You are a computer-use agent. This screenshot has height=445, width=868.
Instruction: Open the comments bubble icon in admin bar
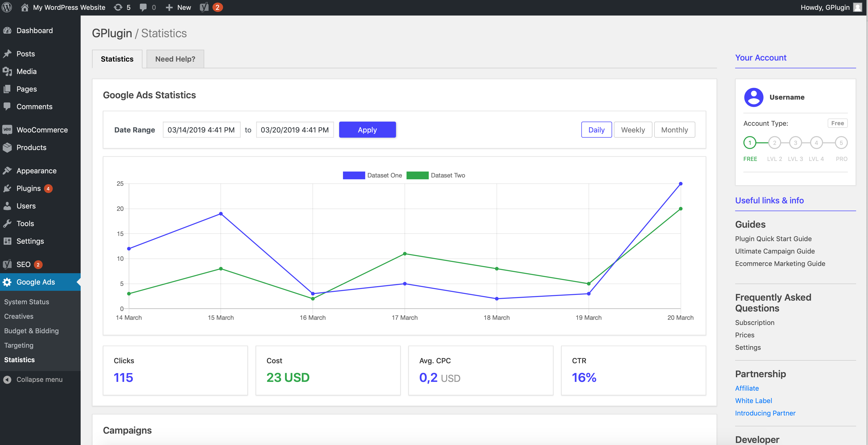[x=143, y=8]
